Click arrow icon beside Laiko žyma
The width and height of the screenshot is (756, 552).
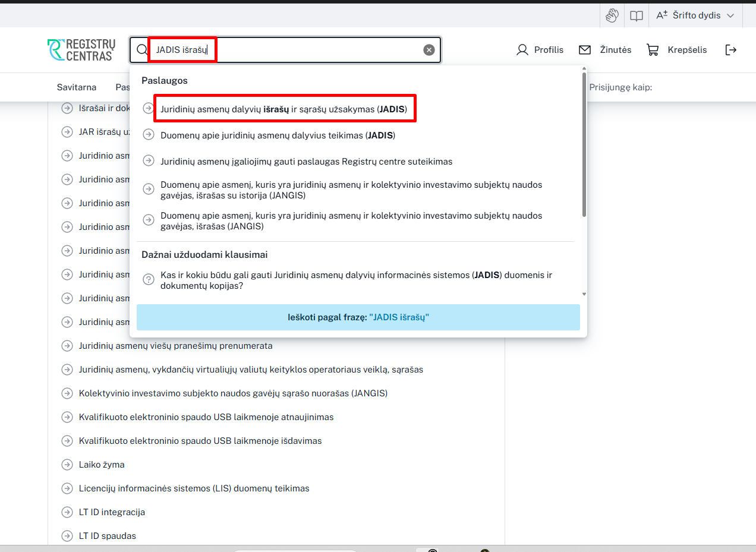coord(67,465)
